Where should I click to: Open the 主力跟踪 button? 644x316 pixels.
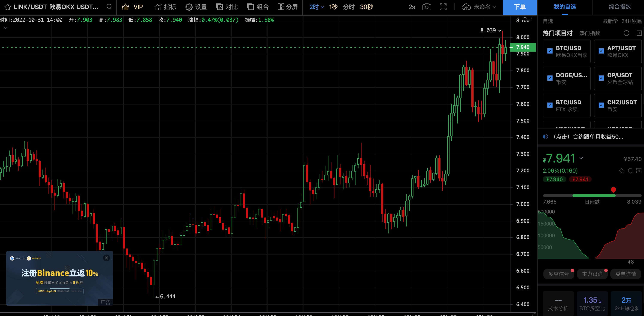coord(592,274)
